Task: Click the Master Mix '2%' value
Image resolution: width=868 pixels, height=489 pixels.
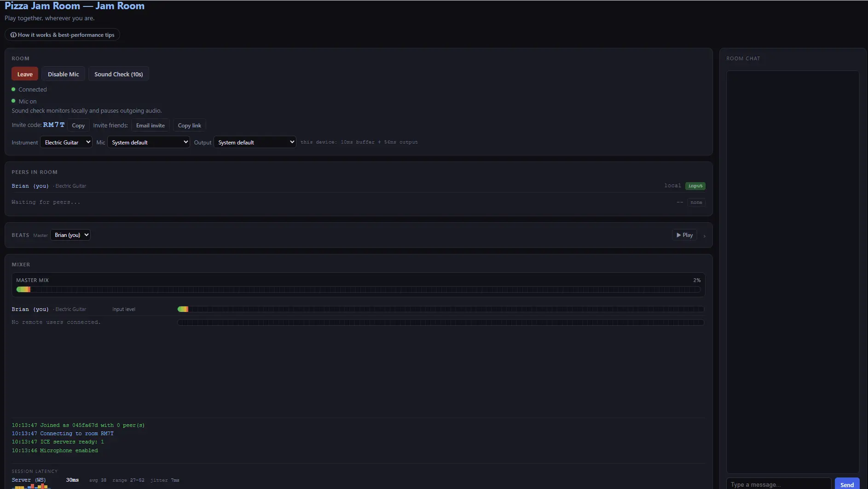Action: tap(697, 280)
